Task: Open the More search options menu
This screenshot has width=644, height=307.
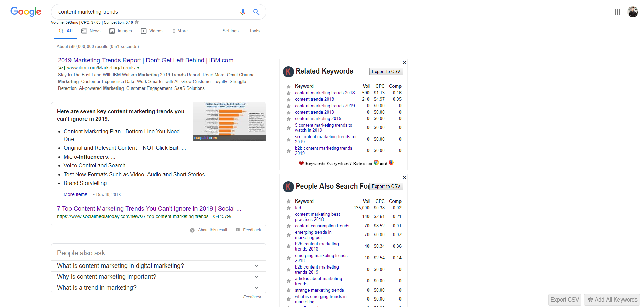Action: tap(180, 31)
